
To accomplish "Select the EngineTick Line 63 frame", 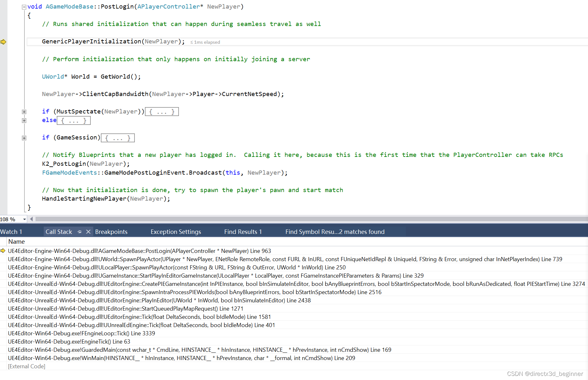I will coord(69,341).
